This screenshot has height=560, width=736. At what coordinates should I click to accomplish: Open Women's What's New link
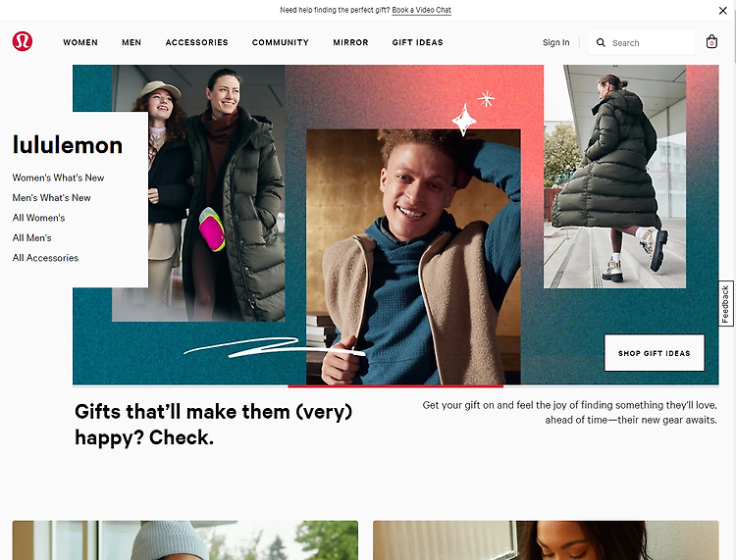click(x=58, y=178)
